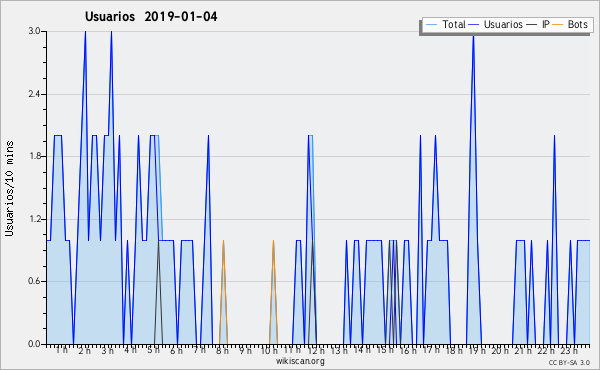Screen dimensions: 600x370
Task: Click the '2.4' y-axis value
Action: [x=34, y=94]
